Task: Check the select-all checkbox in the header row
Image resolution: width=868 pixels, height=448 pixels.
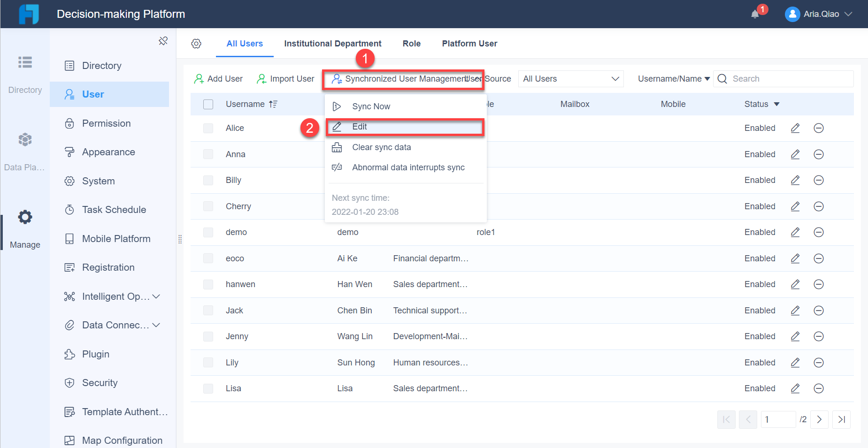Action: [x=208, y=104]
